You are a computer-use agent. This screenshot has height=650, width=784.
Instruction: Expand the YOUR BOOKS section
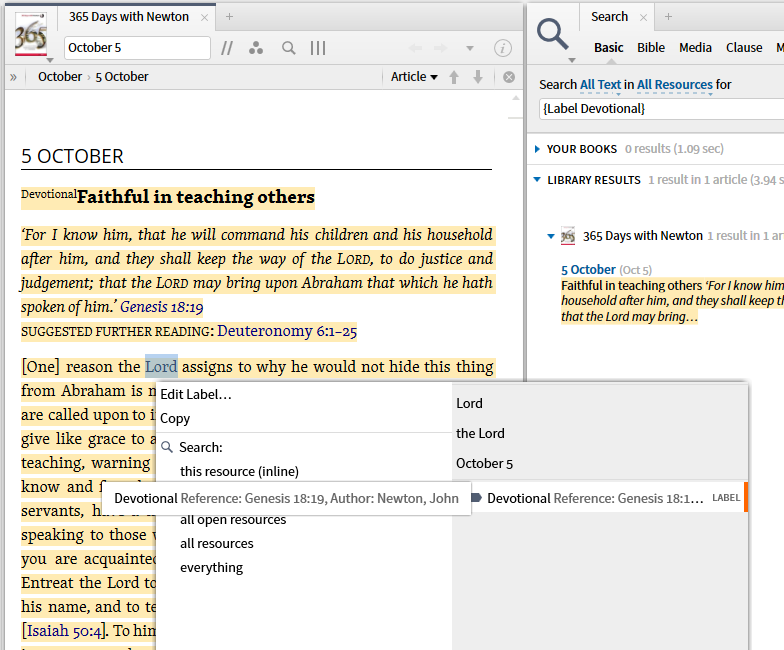(x=538, y=149)
